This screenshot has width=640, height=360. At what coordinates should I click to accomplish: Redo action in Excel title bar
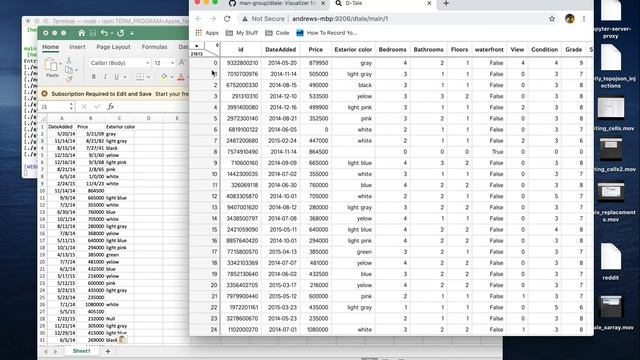121,33
